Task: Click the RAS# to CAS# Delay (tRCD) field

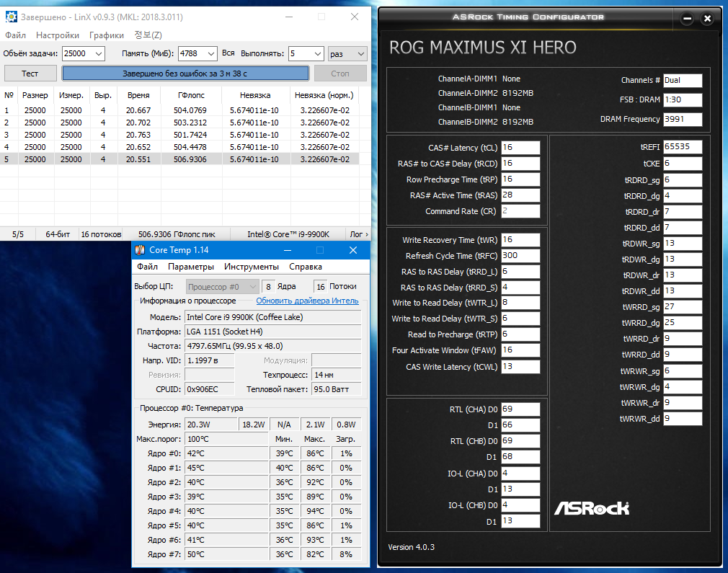Action: coord(520,164)
